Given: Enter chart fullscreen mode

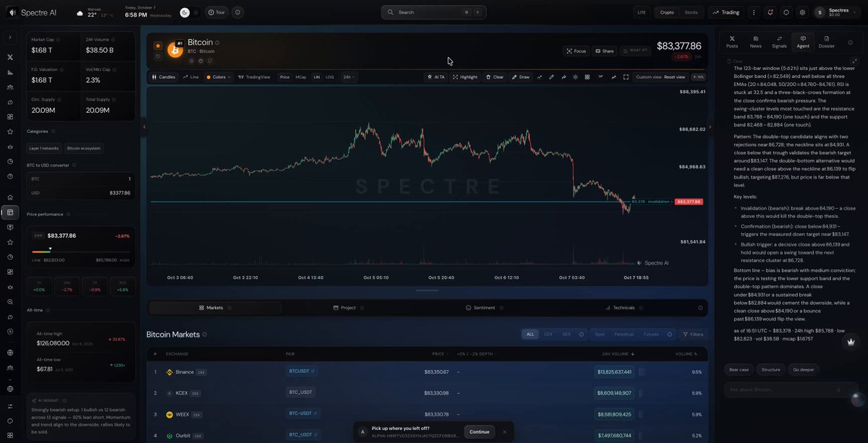Looking at the screenshot, I should [626, 77].
